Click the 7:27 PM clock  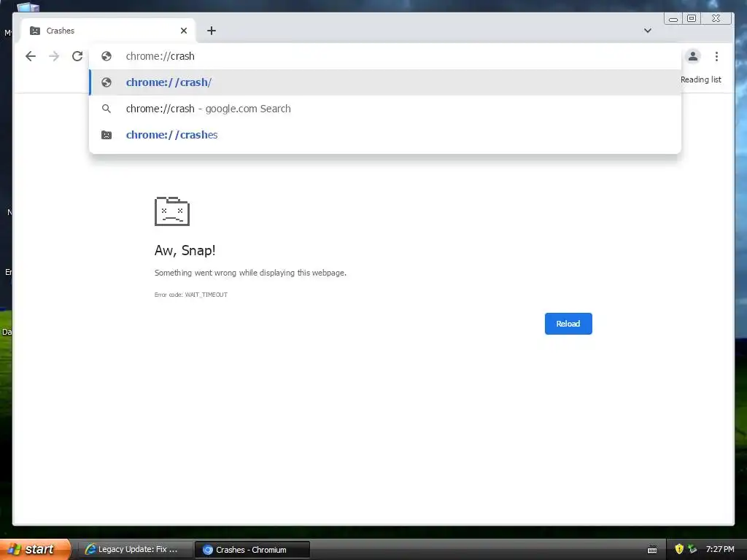point(720,549)
